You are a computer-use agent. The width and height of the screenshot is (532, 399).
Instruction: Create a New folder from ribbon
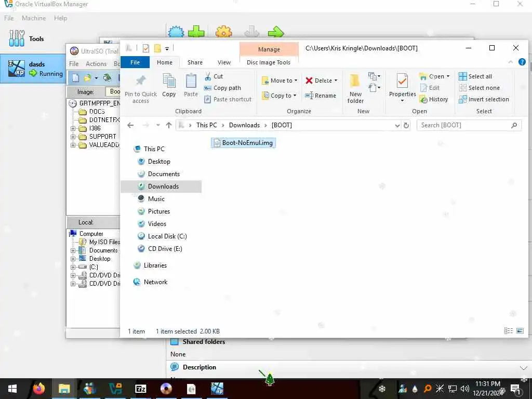click(355, 88)
